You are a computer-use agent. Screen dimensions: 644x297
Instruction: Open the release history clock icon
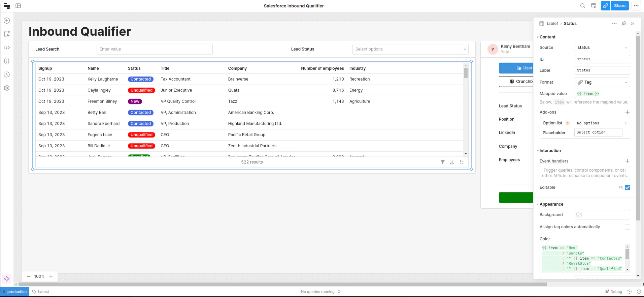pyautogui.click(x=7, y=75)
